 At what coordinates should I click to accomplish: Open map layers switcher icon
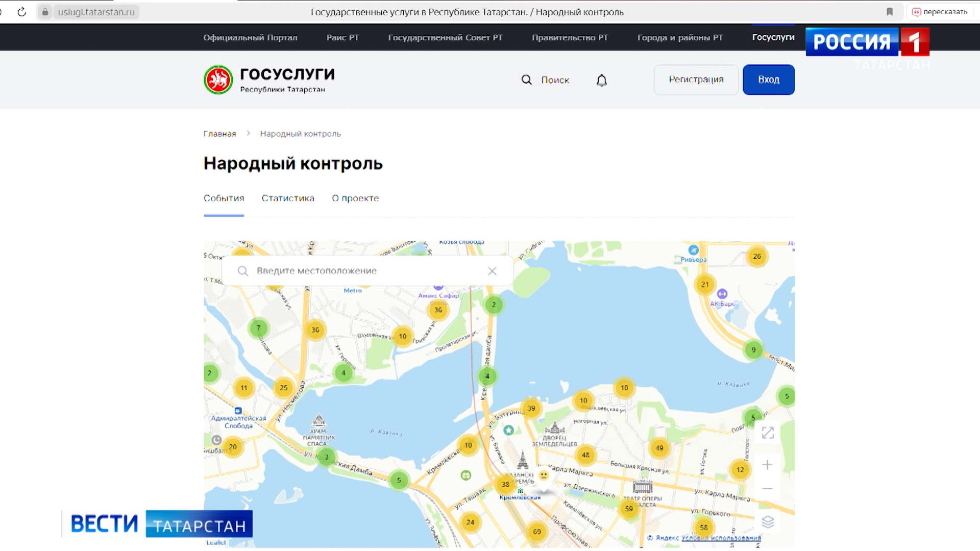768,521
